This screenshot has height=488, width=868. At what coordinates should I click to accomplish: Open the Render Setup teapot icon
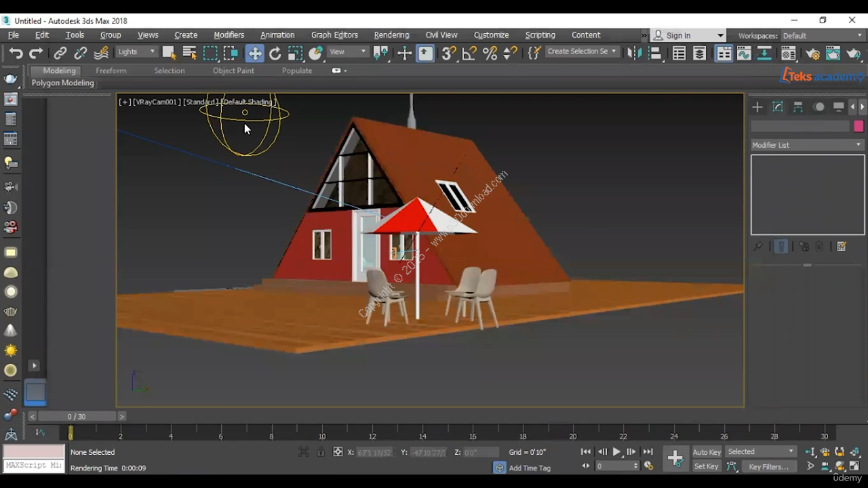[813, 53]
